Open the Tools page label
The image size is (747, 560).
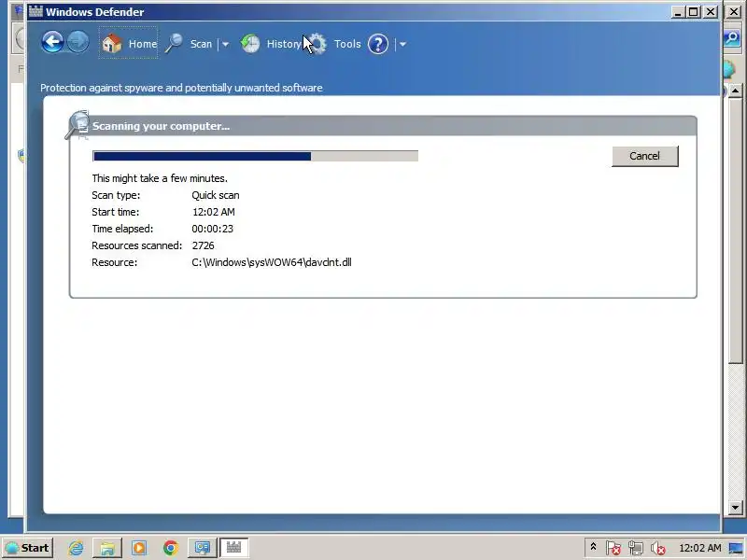[x=347, y=44]
